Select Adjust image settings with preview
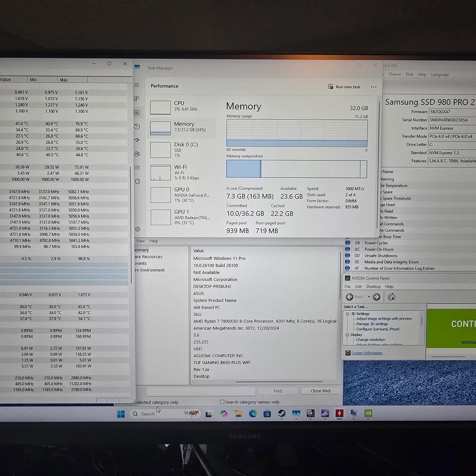 (384, 319)
